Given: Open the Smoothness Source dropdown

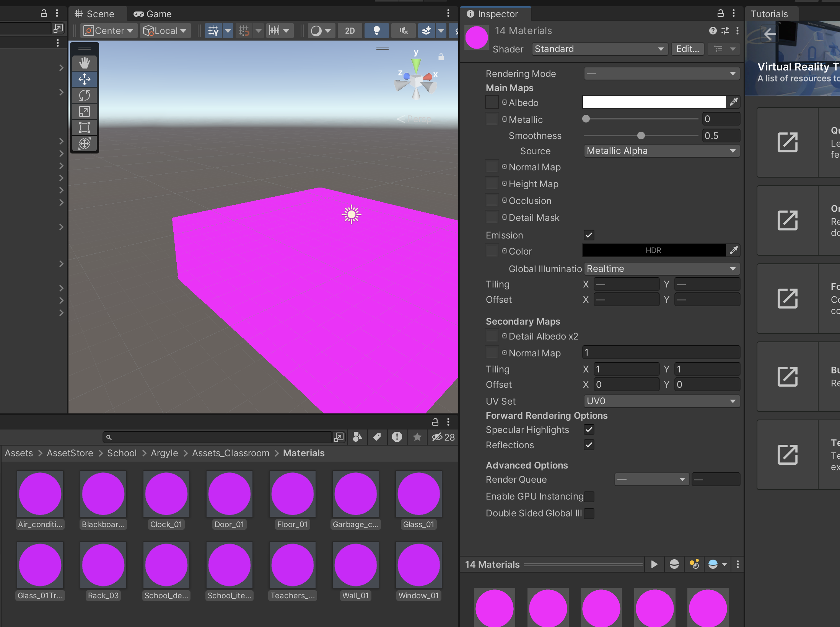Looking at the screenshot, I should coord(661,151).
